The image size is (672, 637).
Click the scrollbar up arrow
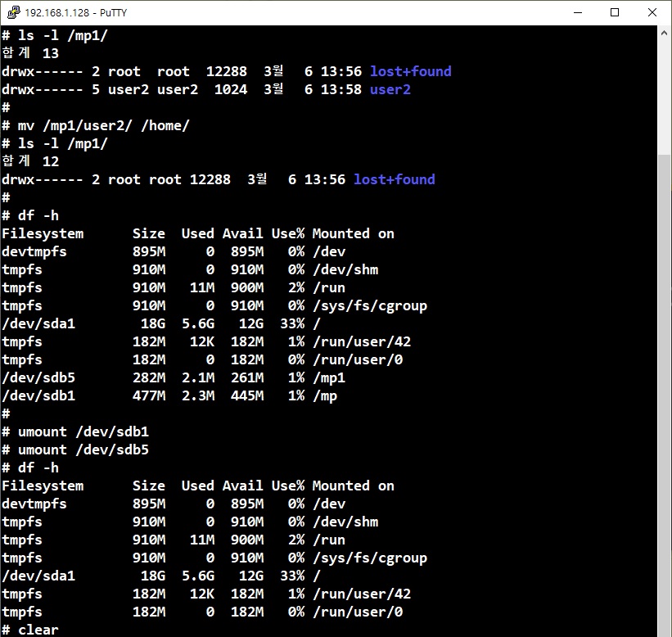pos(664,33)
